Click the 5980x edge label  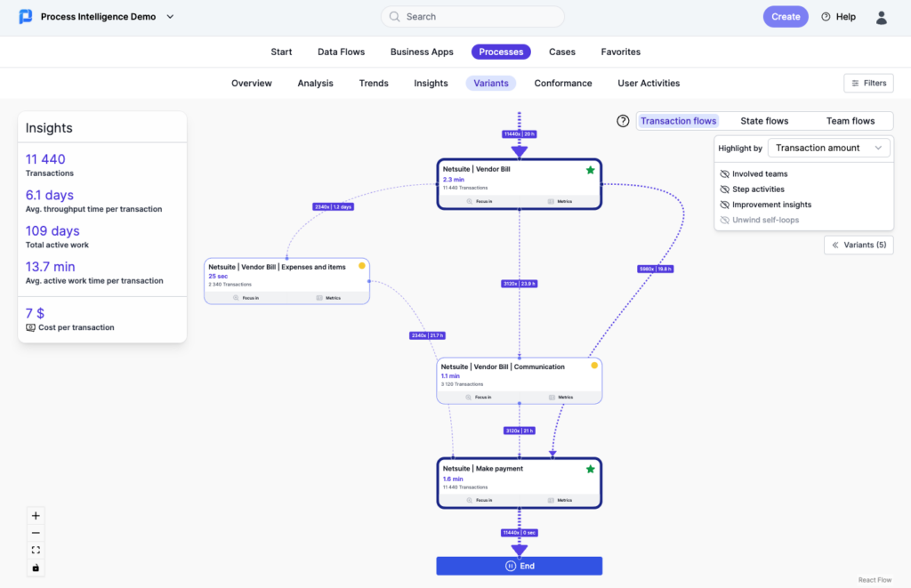click(x=656, y=269)
